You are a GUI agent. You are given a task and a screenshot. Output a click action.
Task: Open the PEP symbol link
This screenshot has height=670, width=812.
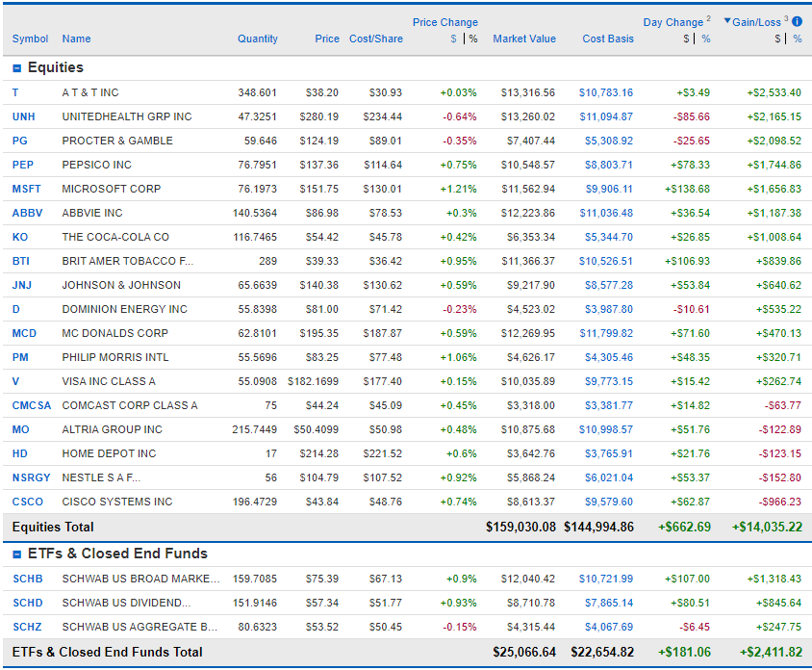tap(23, 165)
